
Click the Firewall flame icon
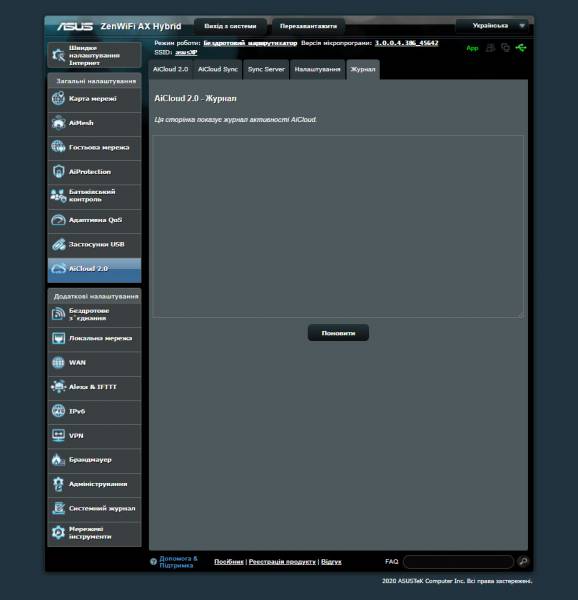pyautogui.click(x=58, y=460)
